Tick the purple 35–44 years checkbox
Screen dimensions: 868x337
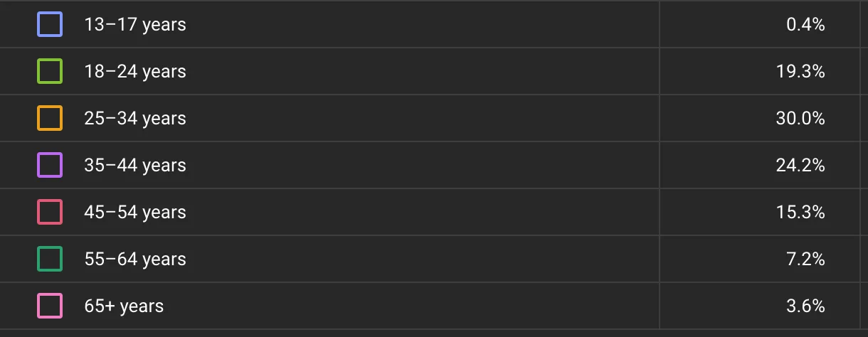50,166
